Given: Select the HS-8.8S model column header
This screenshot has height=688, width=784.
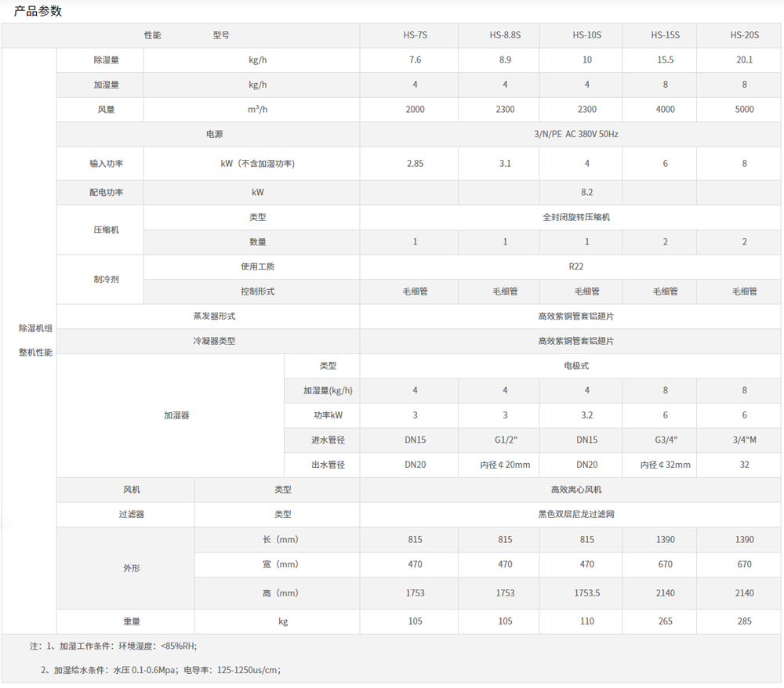Looking at the screenshot, I should [x=505, y=35].
